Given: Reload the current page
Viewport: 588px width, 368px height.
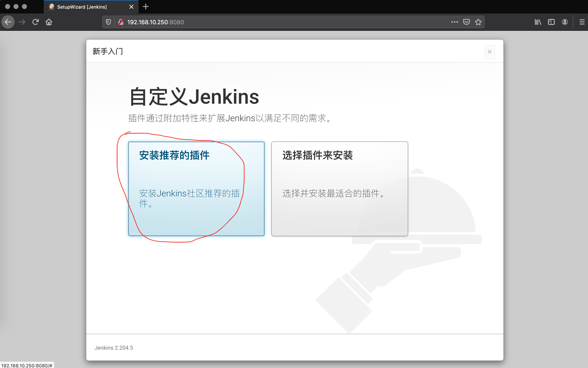Looking at the screenshot, I should coord(36,22).
